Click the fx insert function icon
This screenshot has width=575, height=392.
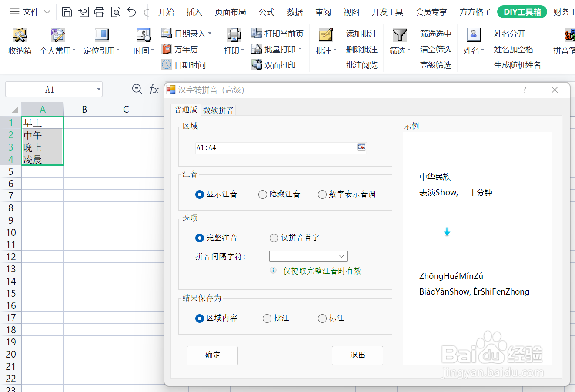154,89
